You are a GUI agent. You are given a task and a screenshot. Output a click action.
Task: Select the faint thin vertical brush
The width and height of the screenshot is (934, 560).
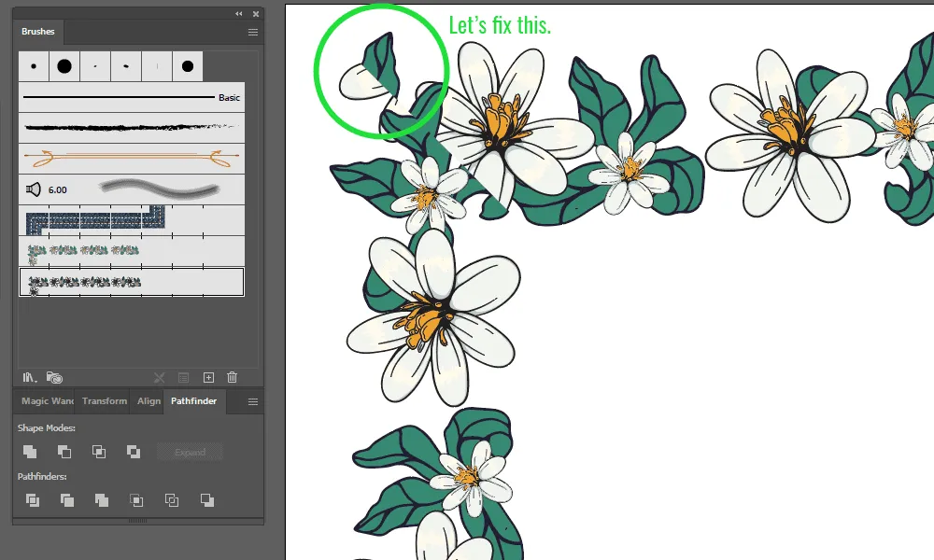[x=157, y=66]
